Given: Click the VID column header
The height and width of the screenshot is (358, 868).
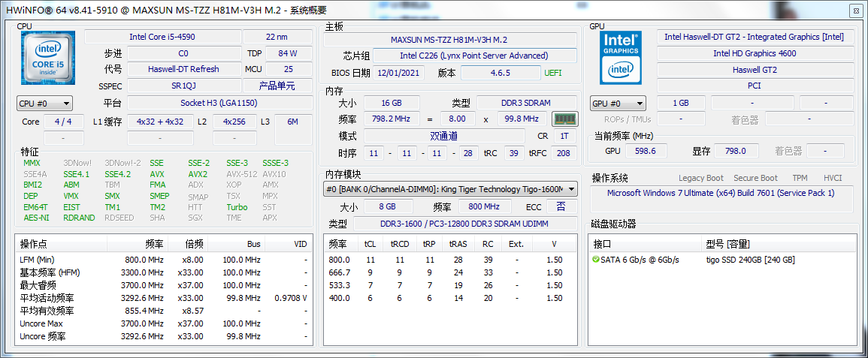Looking at the screenshot, I should tap(301, 244).
